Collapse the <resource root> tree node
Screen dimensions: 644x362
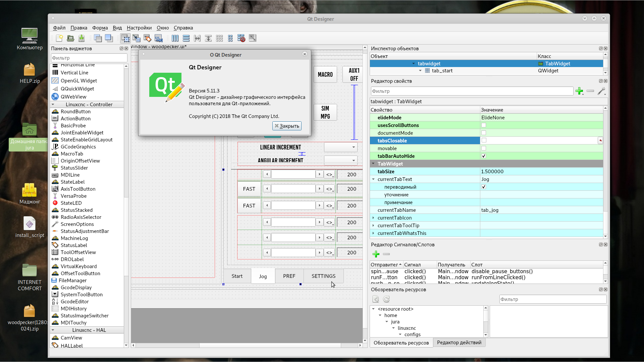coord(373,309)
